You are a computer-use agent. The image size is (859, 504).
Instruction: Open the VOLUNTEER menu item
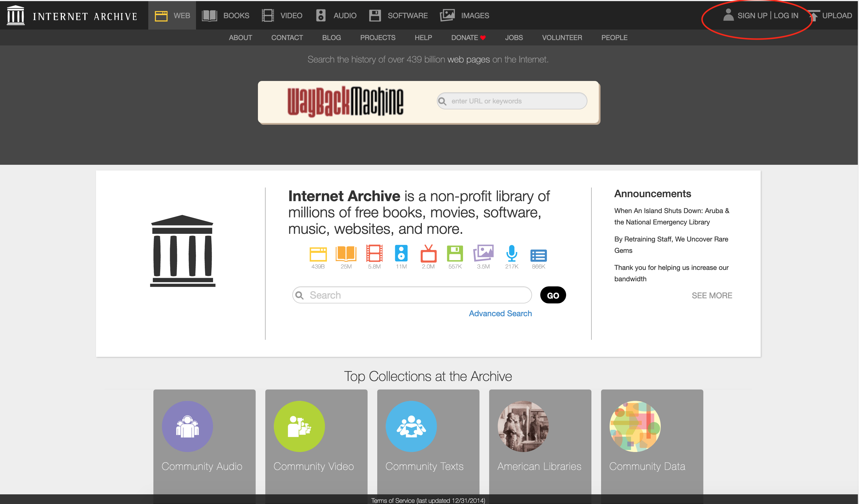[562, 38]
